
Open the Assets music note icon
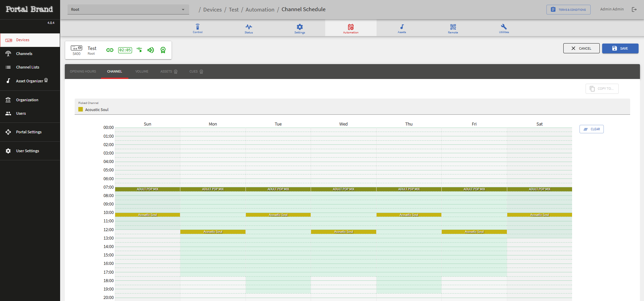(x=402, y=27)
